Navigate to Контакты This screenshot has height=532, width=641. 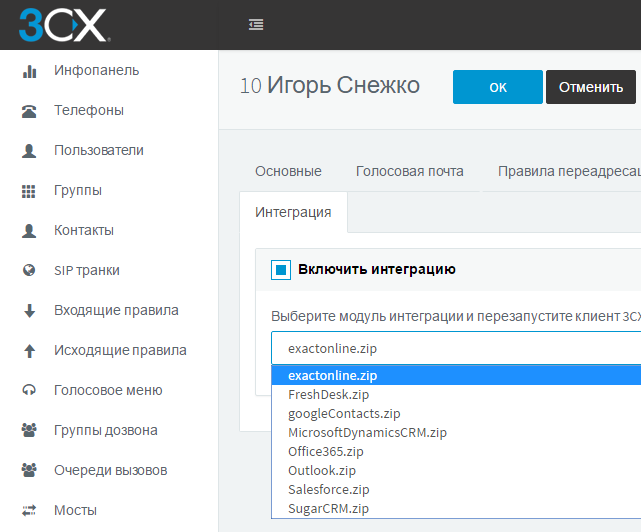tap(84, 230)
